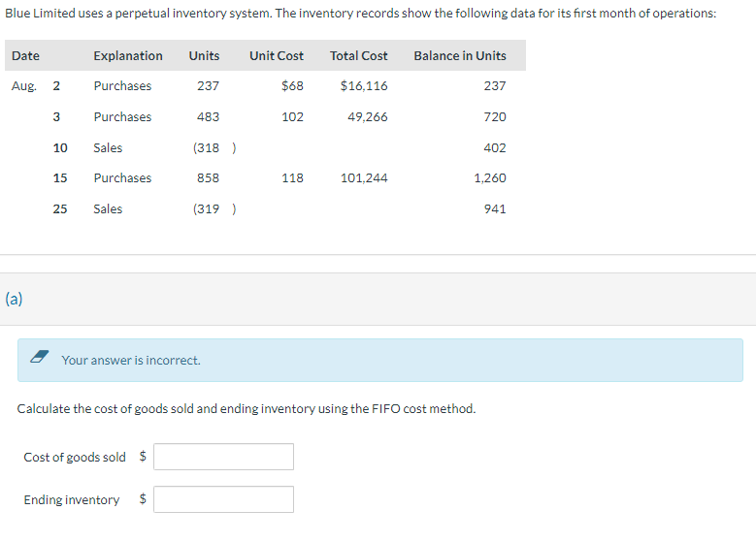The height and width of the screenshot is (542, 756).
Task: Click the Purchases label dated 15
Action: 122,177
